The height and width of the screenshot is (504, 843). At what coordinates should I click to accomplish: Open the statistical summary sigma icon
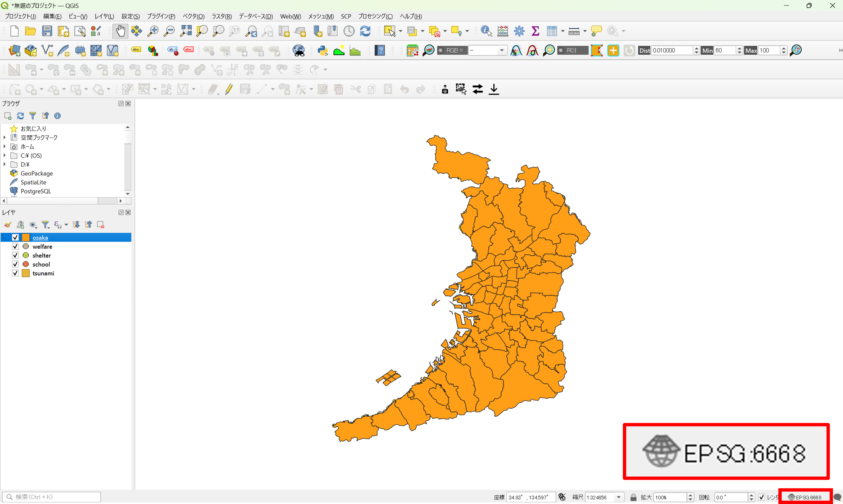(x=535, y=31)
